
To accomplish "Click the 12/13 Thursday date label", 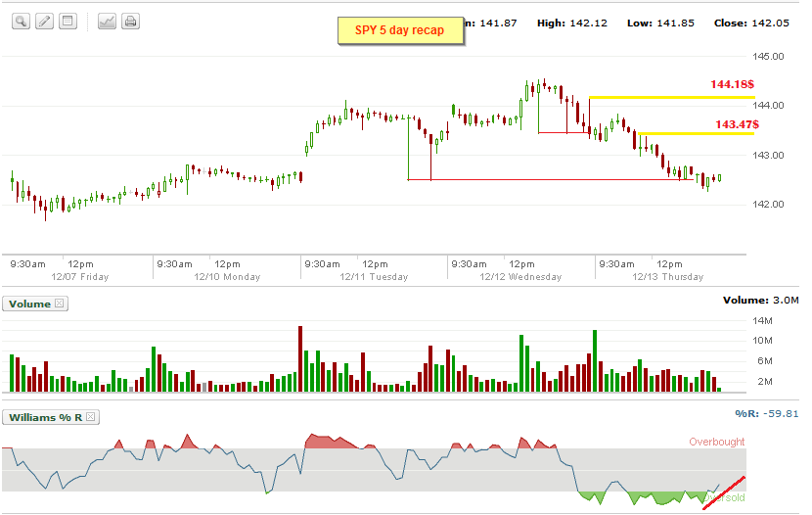I will point(668,277).
